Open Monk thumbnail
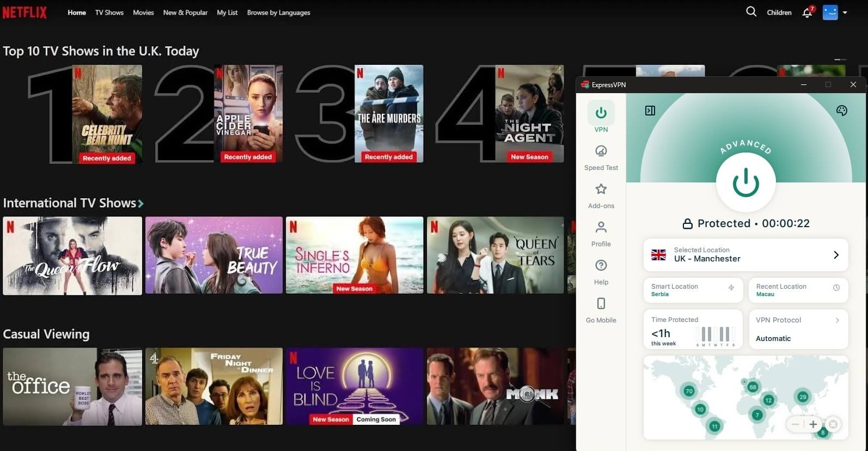The image size is (868, 451). 496,386
